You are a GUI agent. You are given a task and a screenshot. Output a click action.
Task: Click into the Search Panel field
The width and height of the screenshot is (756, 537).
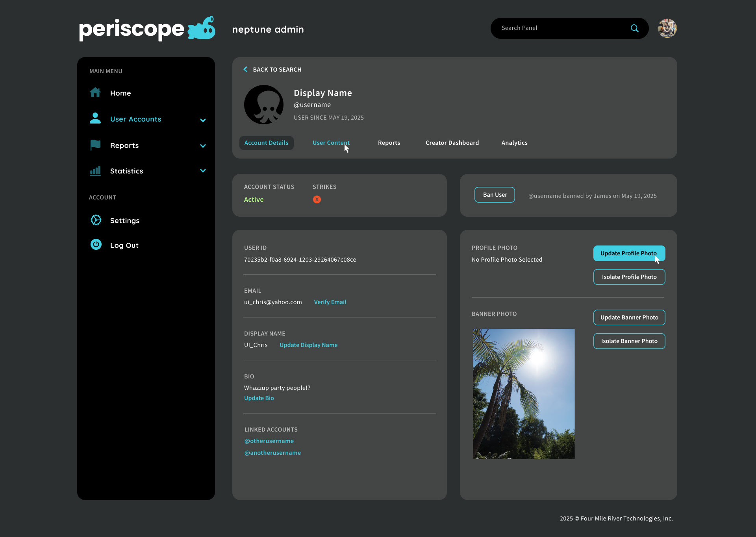(559, 28)
